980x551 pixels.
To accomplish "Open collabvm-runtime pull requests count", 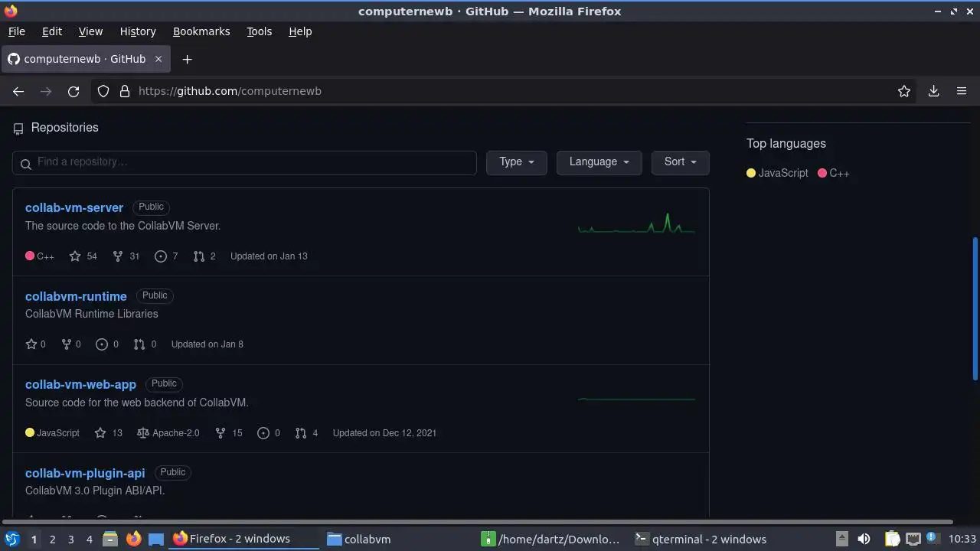I will click(x=145, y=344).
